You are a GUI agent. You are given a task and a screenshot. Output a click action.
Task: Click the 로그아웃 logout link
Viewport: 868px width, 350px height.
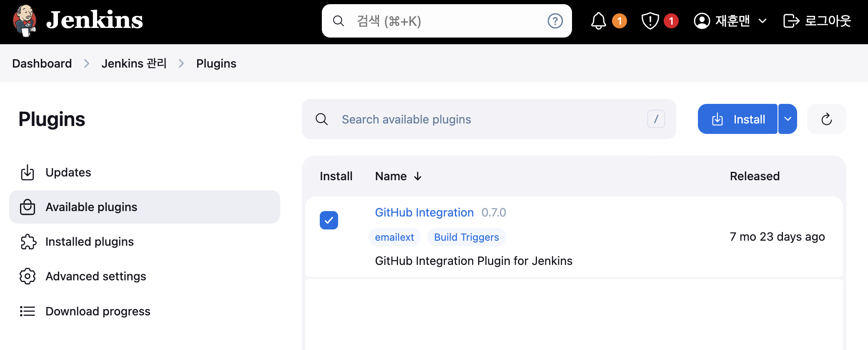[x=817, y=21]
